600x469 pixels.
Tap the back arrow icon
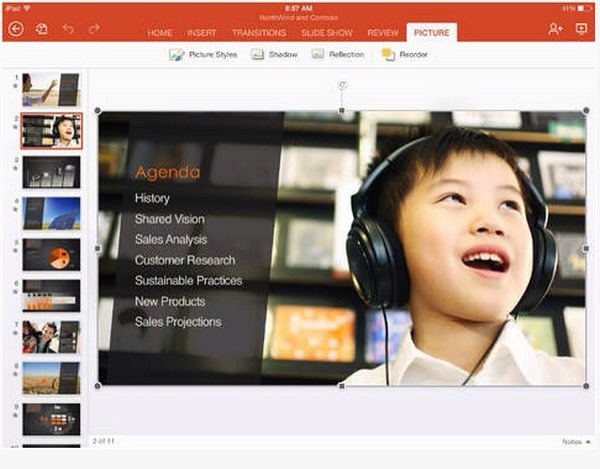[16, 29]
